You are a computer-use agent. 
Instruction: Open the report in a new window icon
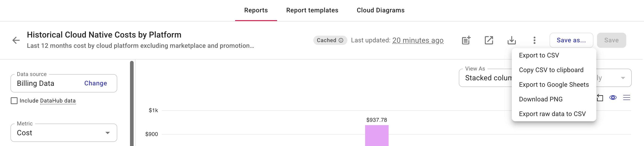click(x=489, y=40)
